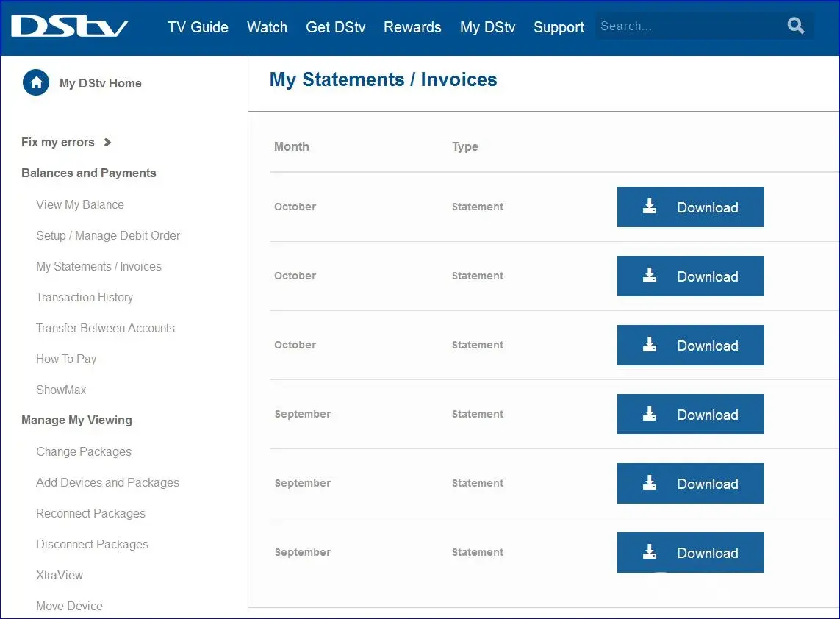This screenshot has width=840, height=619.
Task: Download the second October statement
Action: [x=690, y=276]
